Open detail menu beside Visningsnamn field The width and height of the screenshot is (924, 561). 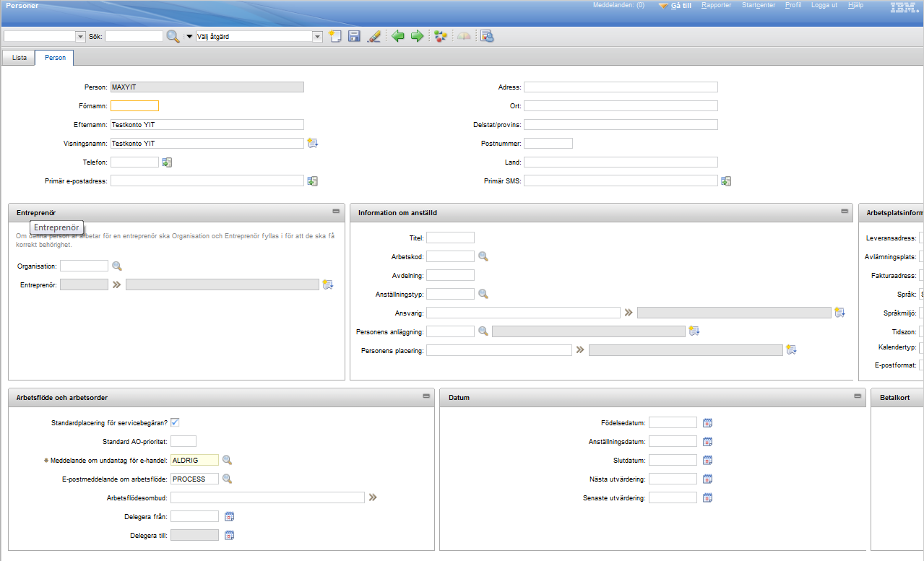[x=313, y=143]
